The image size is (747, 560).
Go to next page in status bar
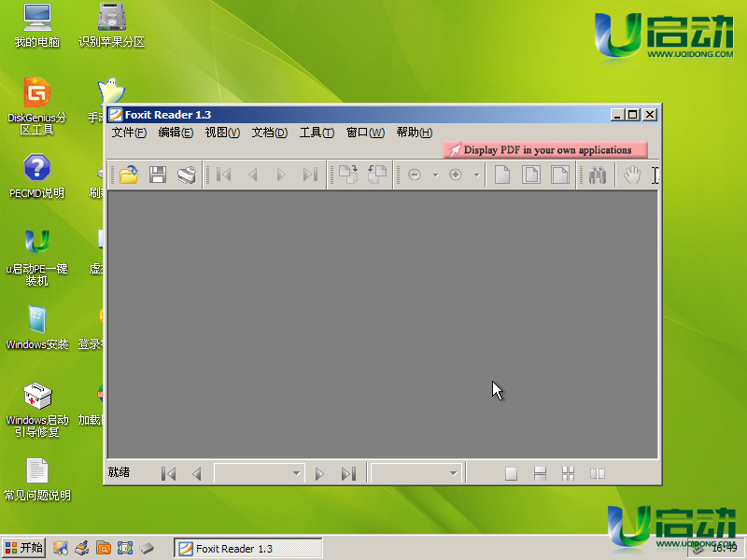click(319, 473)
